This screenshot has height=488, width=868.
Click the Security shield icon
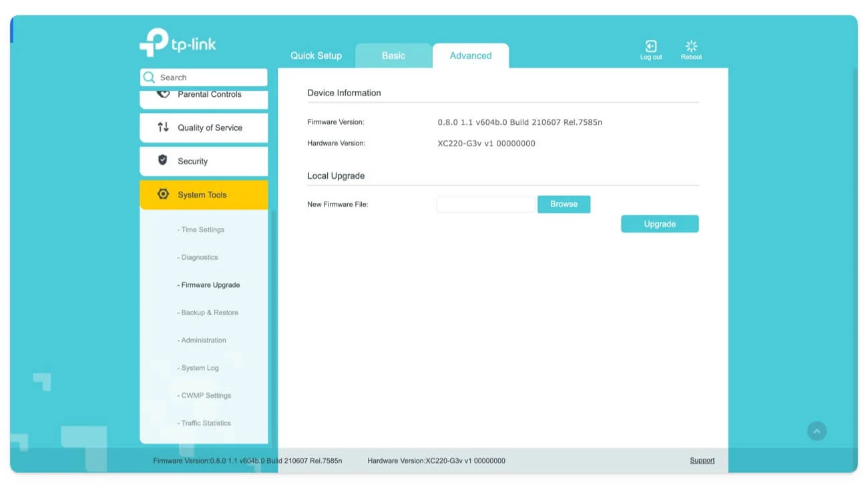click(162, 160)
